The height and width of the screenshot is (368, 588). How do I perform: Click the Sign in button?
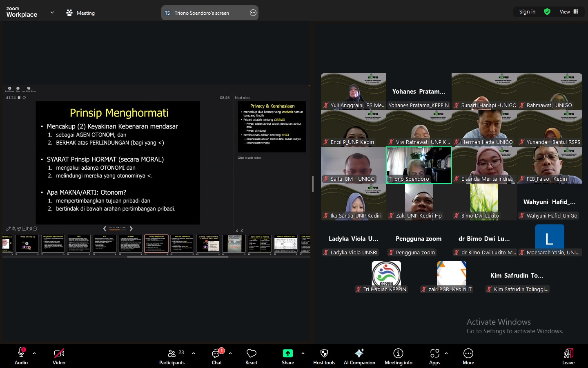[527, 12]
